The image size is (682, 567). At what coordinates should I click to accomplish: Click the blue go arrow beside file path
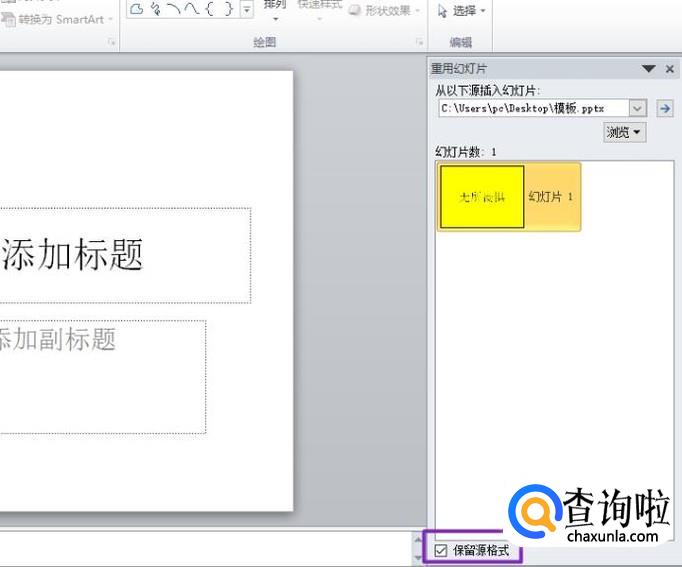[665, 108]
